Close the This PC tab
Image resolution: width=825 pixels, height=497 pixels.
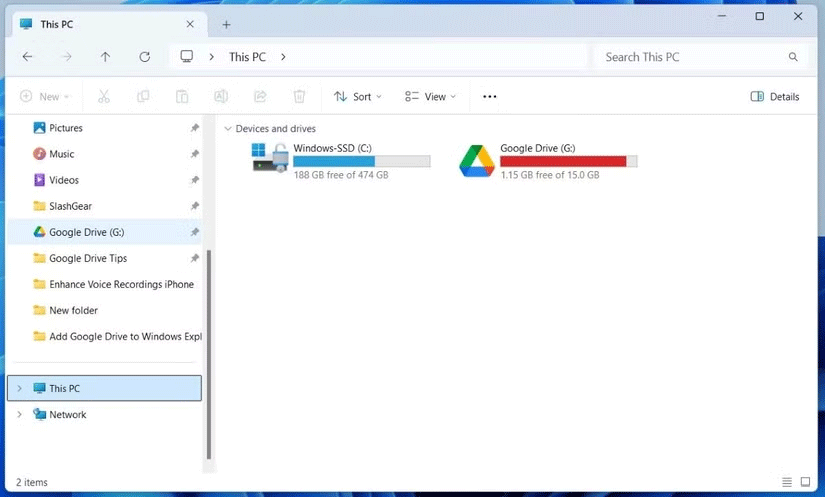(190, 24)
